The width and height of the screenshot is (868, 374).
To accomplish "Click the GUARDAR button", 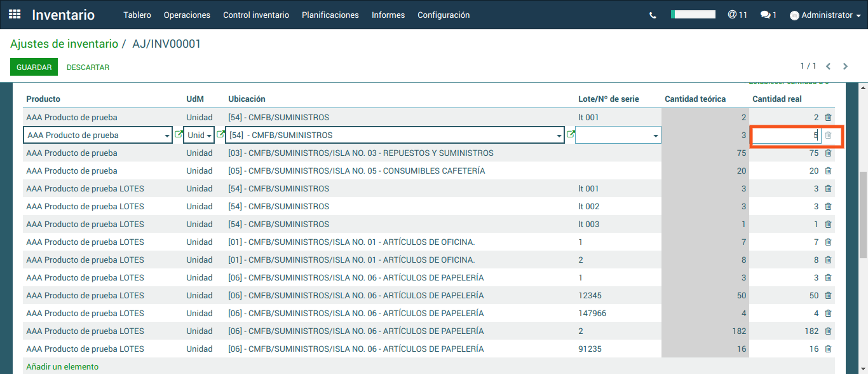I will (34, 67).
